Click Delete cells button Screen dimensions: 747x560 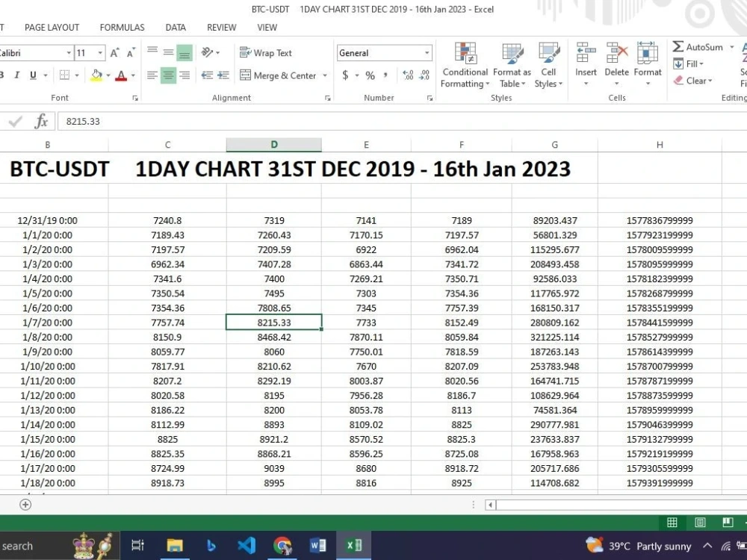[616, 64]
